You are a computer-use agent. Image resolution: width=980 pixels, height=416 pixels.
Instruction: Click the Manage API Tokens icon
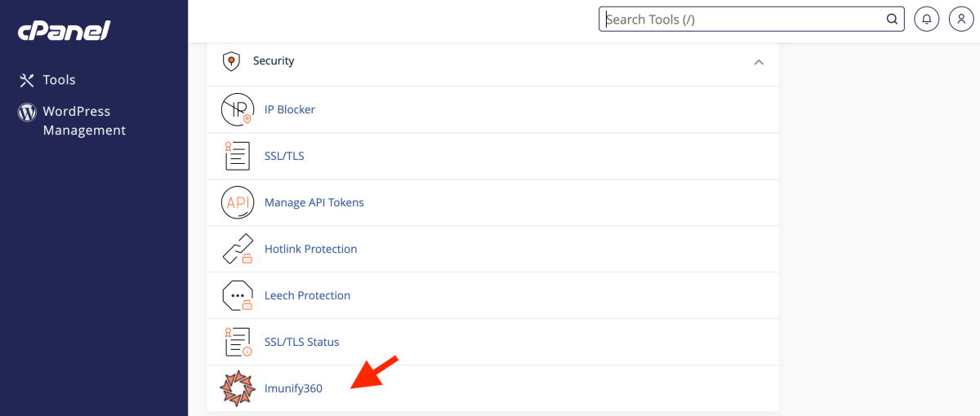[x=238, y=202]
